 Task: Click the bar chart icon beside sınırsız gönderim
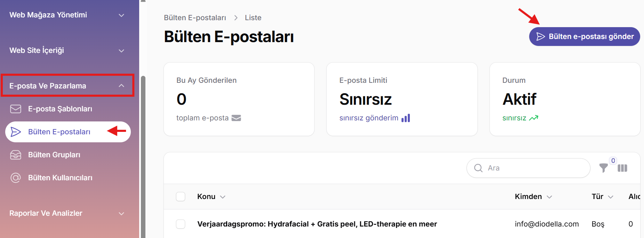[x=406, y=118]
